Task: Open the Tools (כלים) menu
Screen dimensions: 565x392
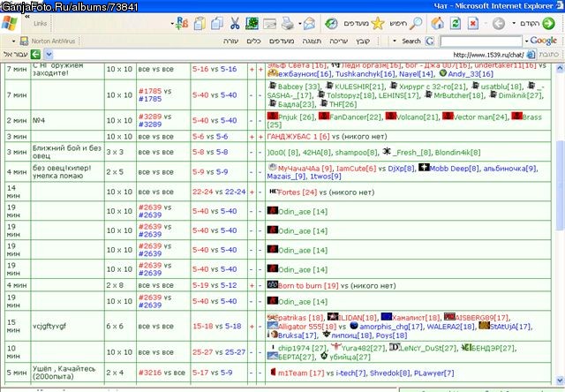Action: click(253, 41)
